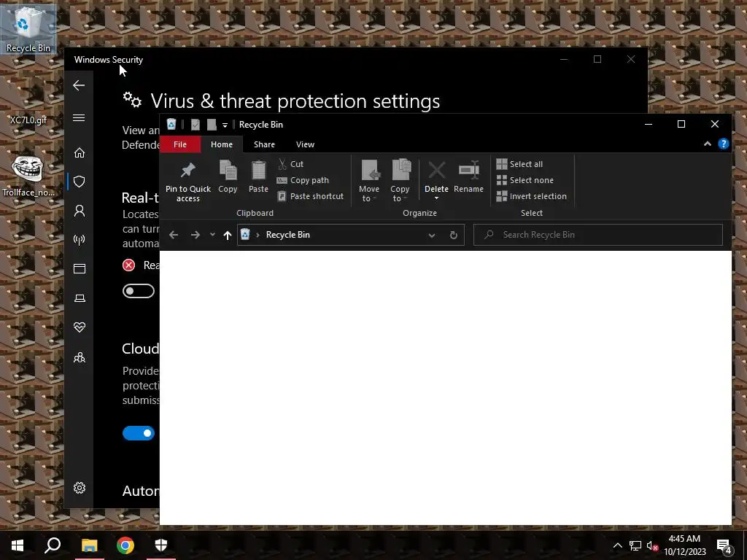Toggle Real-time protection switch on
Viewport: 747px width, 560px height.
tap(138, 291)
